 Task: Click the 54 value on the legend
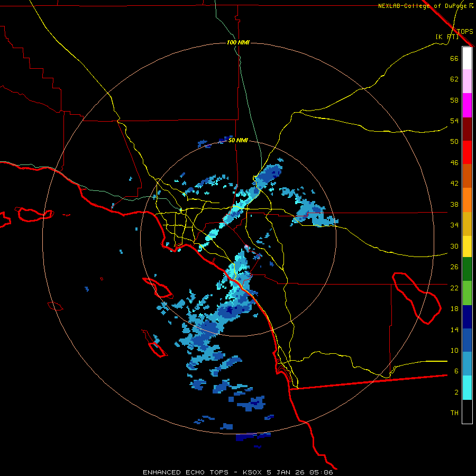[454, 121]
